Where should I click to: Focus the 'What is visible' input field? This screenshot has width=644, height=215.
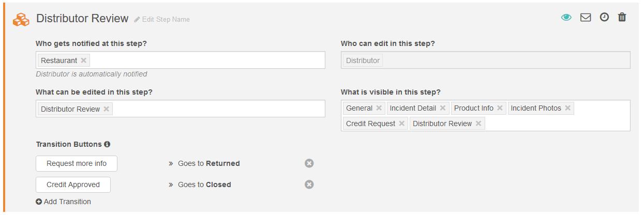[x=485, y=116]
